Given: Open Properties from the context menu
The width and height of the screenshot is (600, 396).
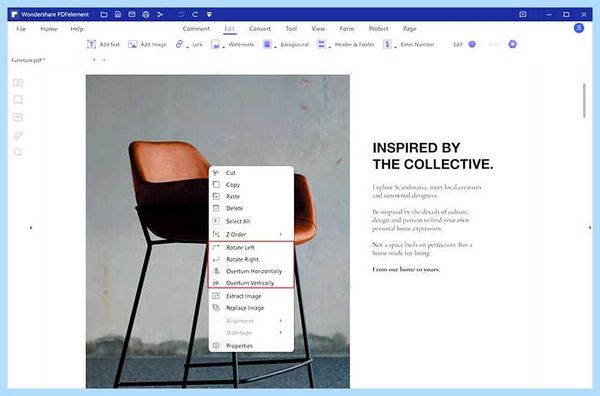Looking at the screenshot, I should [251, 346].
